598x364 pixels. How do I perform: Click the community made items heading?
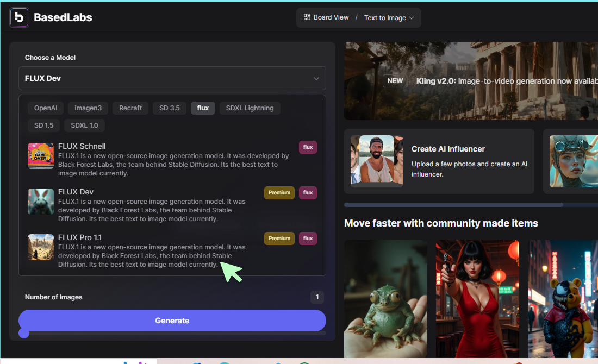coord(441,223)
